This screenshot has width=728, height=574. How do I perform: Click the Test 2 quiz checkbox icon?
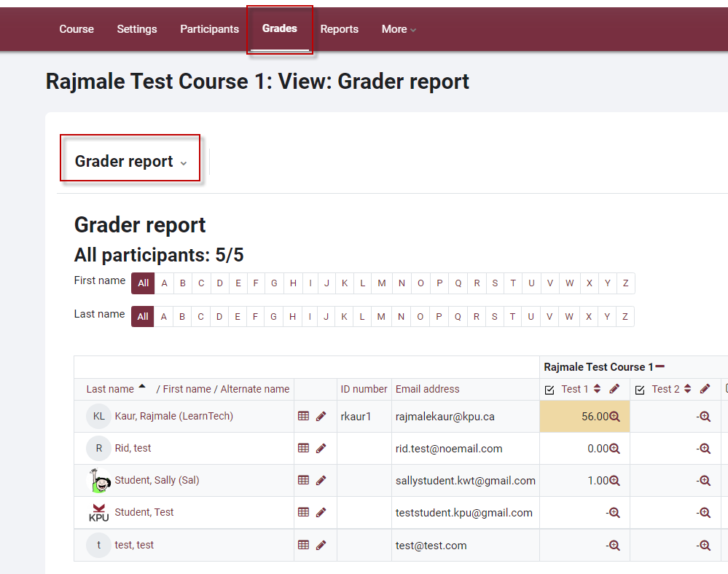tap(640, 390)
